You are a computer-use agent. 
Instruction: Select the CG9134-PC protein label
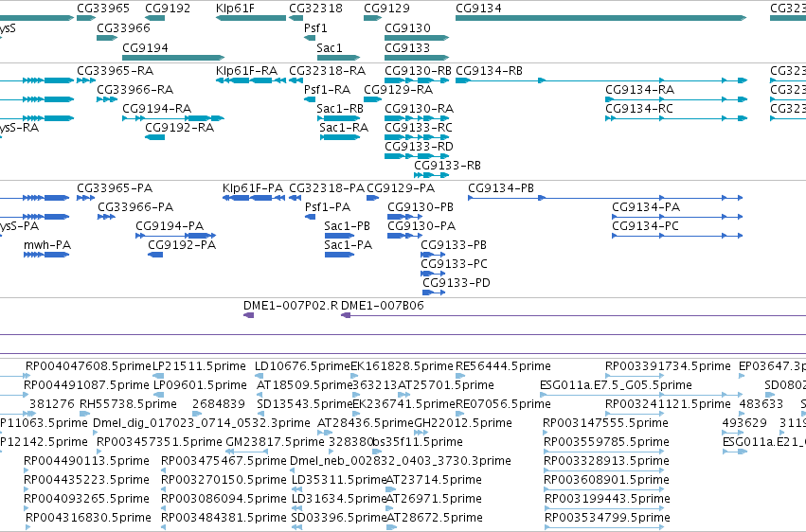[645, 226]
